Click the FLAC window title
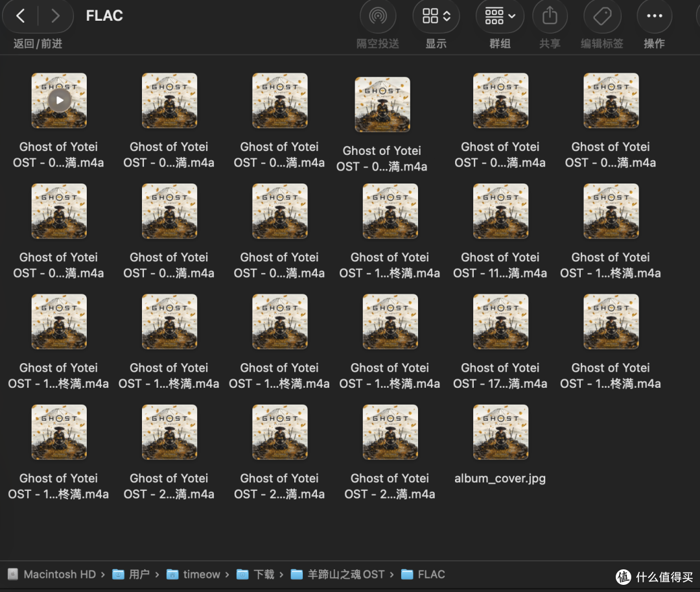Image resolution: width=700 pixels, height=592 pixels. coord(104,16)
